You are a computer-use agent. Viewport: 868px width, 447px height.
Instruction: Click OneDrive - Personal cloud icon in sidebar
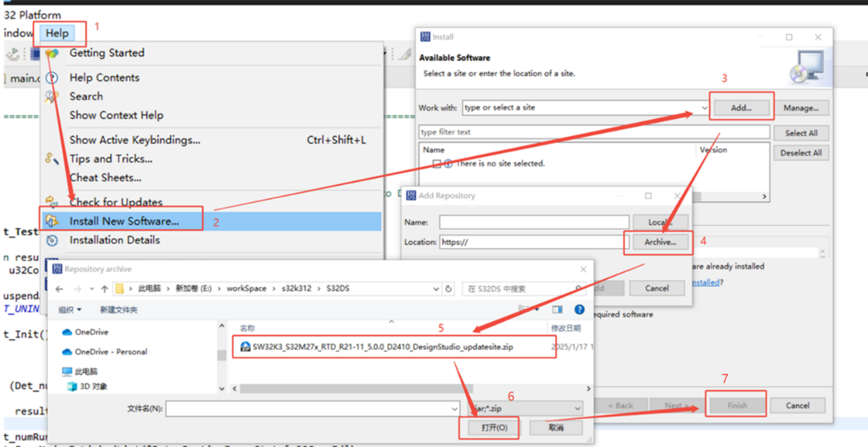point(67,352)
